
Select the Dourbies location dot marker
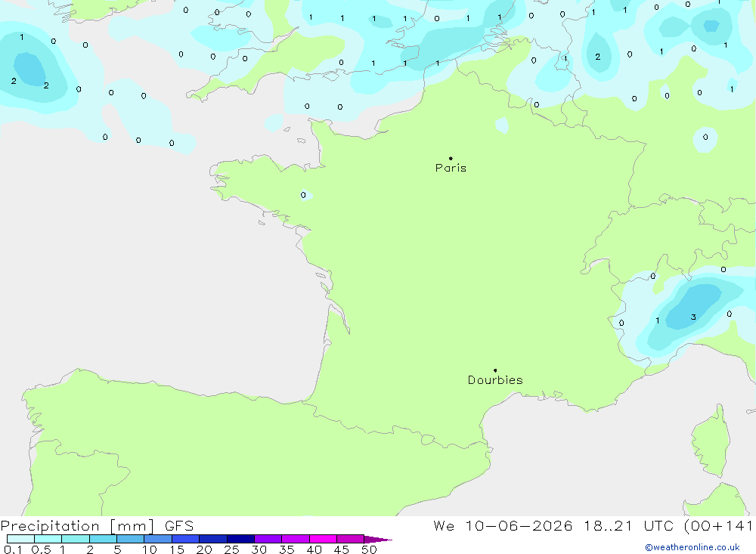(495, 370)
